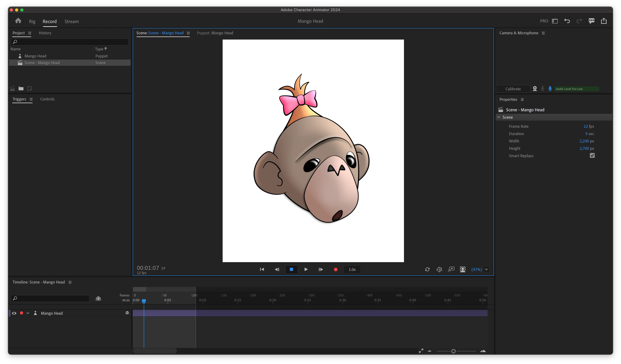621x364 pixels.
Task: Click the Home icon
Action: (18, 21)
